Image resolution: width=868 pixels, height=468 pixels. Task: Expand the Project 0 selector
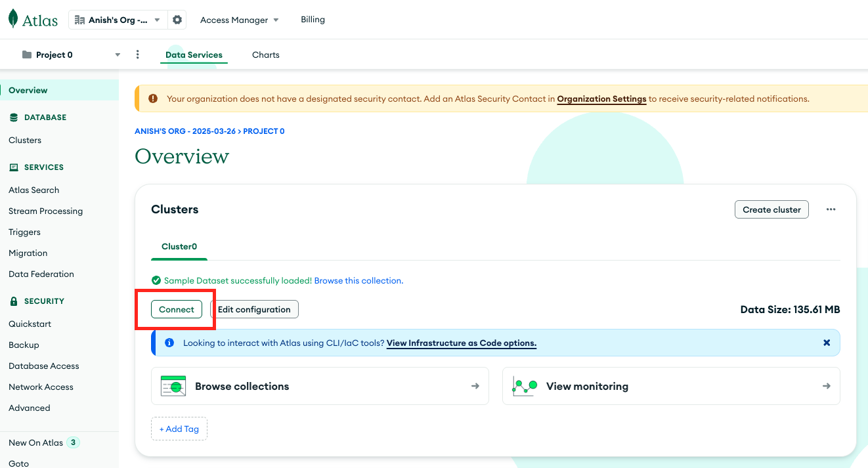117,54
